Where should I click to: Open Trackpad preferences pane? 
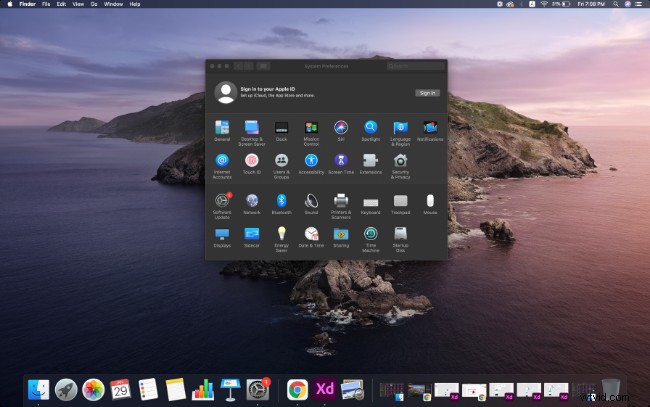tap(400, 201)
